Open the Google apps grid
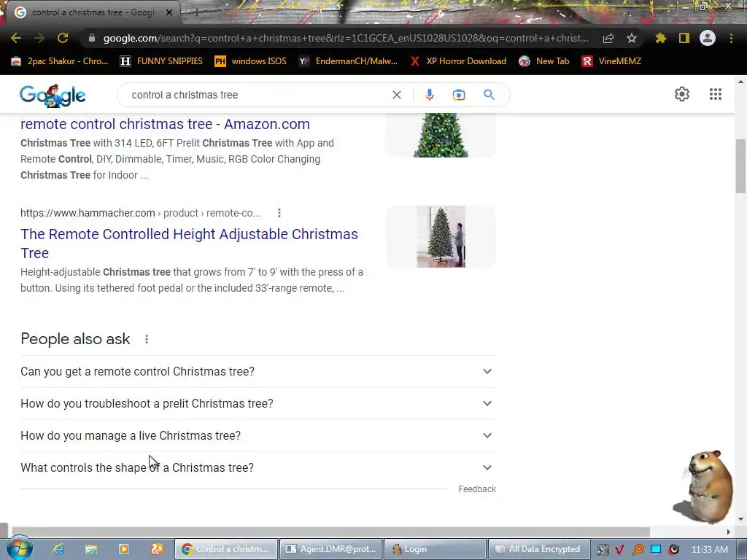 pyautogui.click(x=715, y=94)
